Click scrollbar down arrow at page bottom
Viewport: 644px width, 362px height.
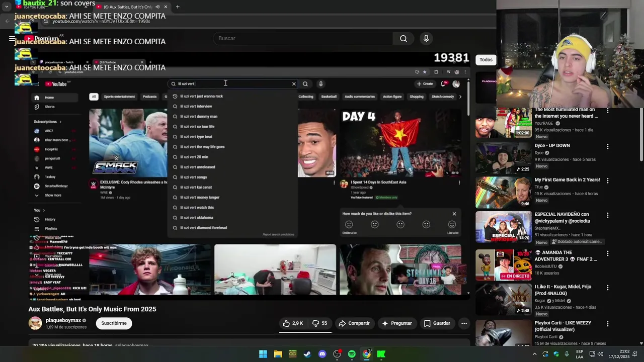641,343
